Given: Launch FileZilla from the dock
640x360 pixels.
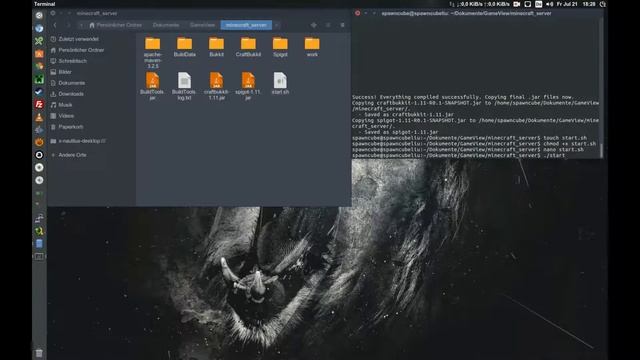Looking at the screenshot, I should click(x=39, y=104).
